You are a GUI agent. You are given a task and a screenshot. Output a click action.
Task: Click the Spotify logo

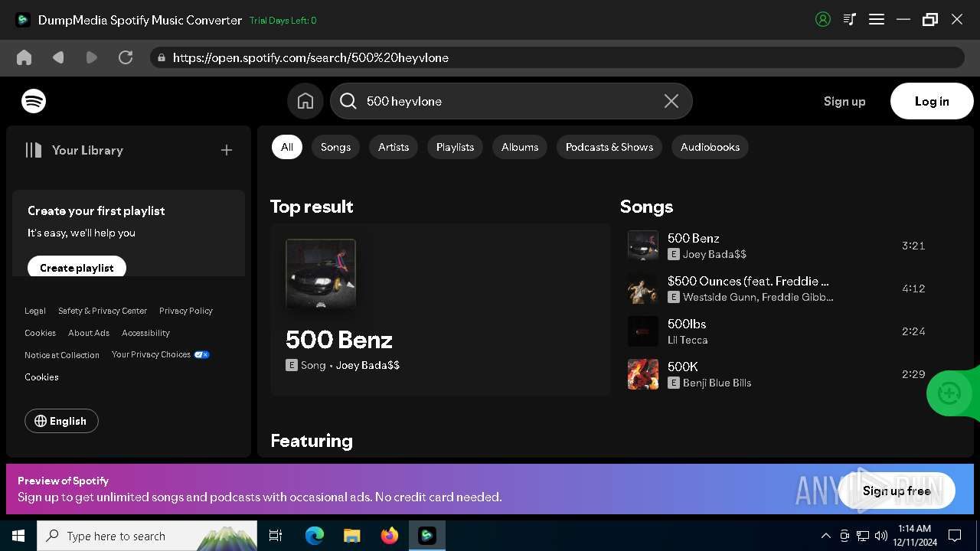coord(34,101)
